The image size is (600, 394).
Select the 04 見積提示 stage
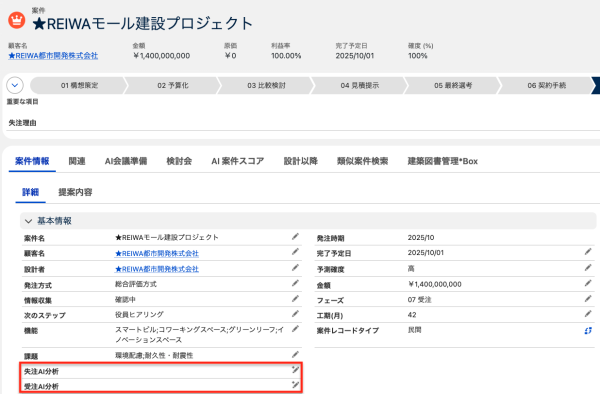pos(360,85)
